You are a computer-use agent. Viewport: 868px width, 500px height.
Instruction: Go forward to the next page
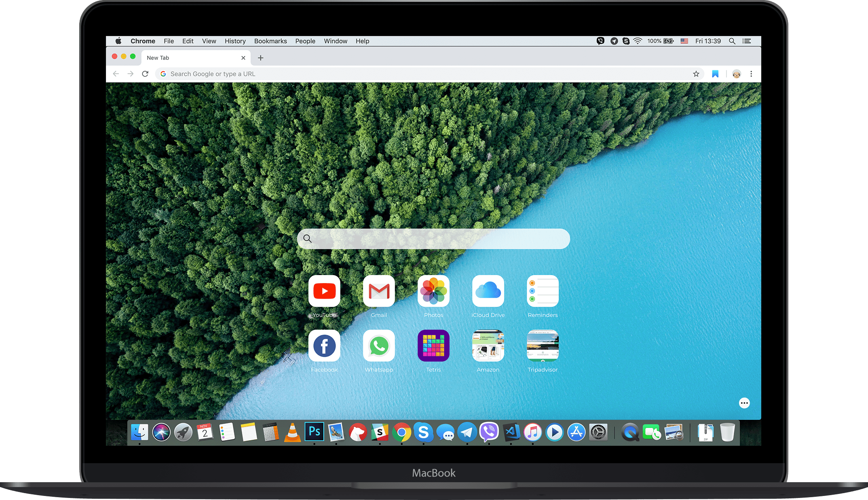pyautogui.click(x=130, y=74)
